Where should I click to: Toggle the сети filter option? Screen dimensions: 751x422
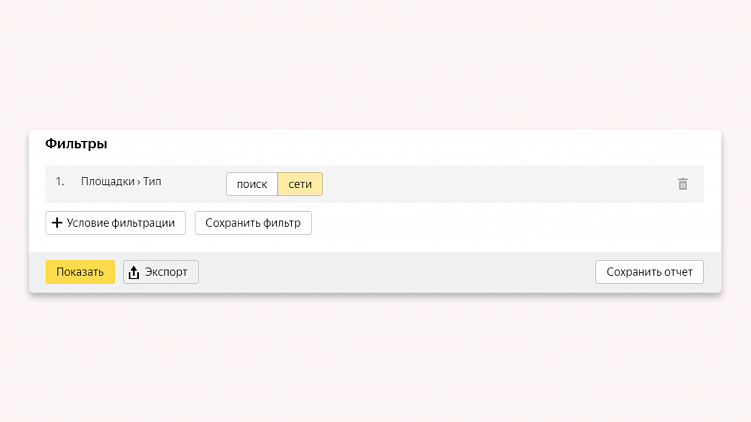(300, 184)
